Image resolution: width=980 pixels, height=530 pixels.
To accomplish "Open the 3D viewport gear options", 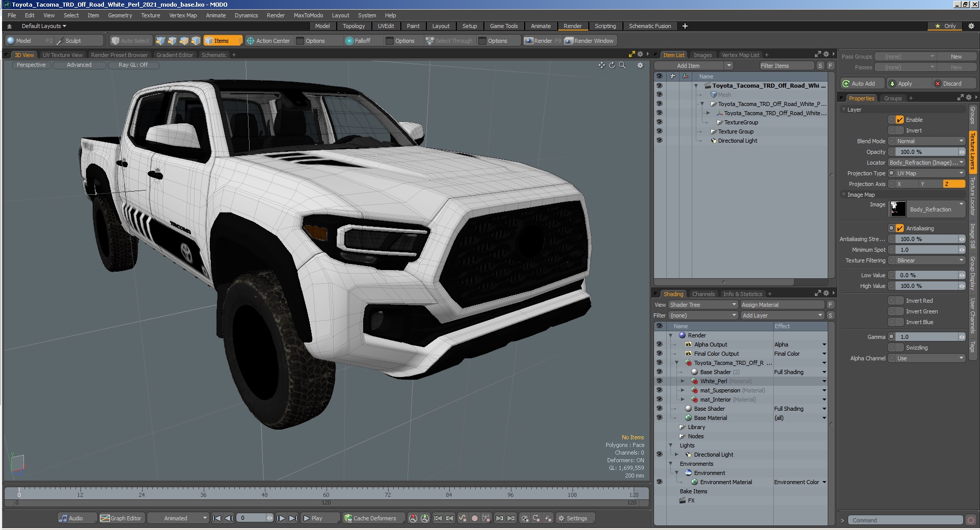I will click(640, 65).
